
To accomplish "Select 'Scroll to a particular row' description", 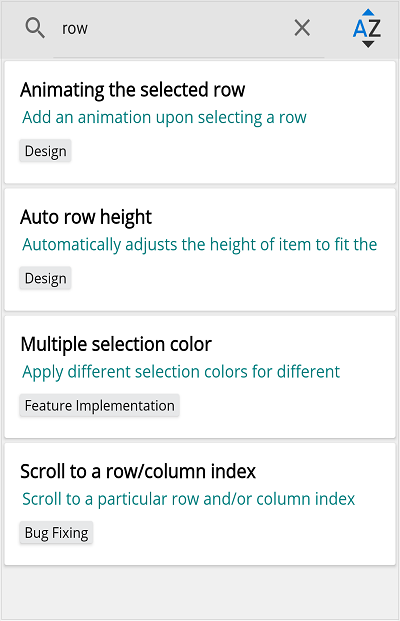I will (x=189, y=499).
